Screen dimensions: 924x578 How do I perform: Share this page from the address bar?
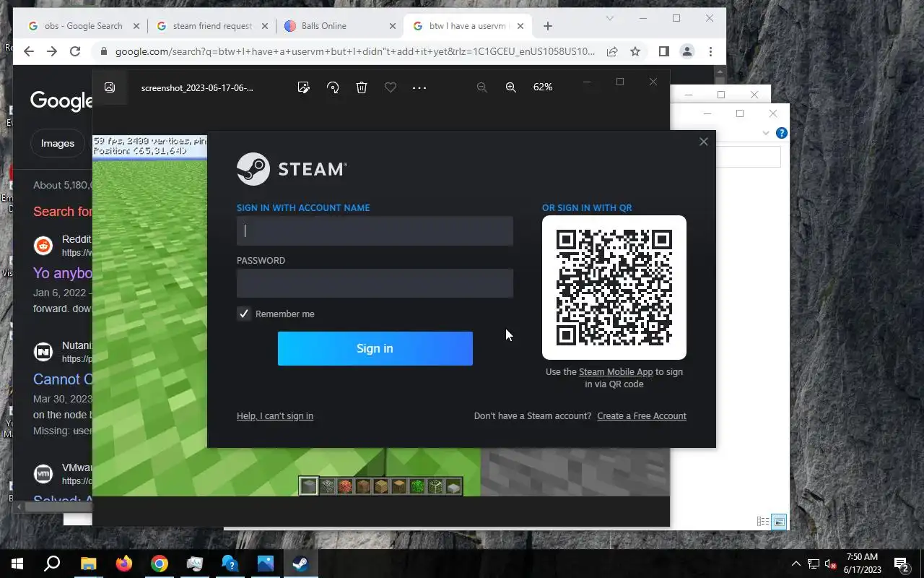pyautogui.click(x=612, y=51)
